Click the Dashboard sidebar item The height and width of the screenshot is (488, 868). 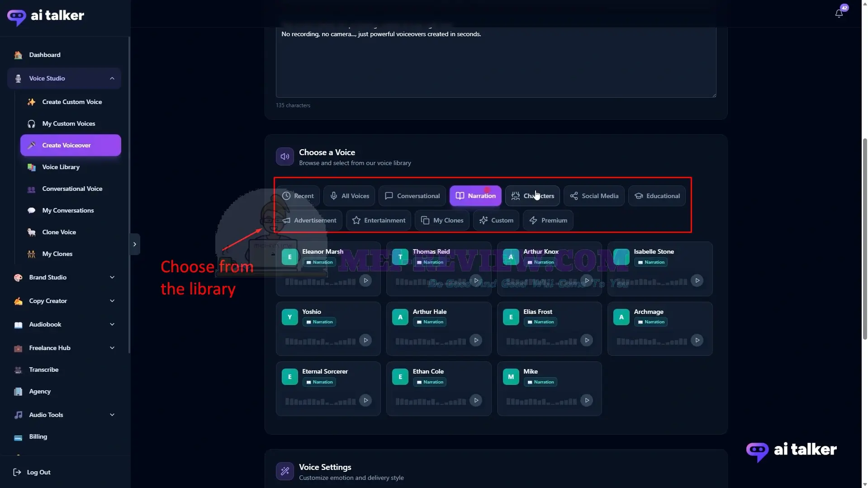pos(64,55)
